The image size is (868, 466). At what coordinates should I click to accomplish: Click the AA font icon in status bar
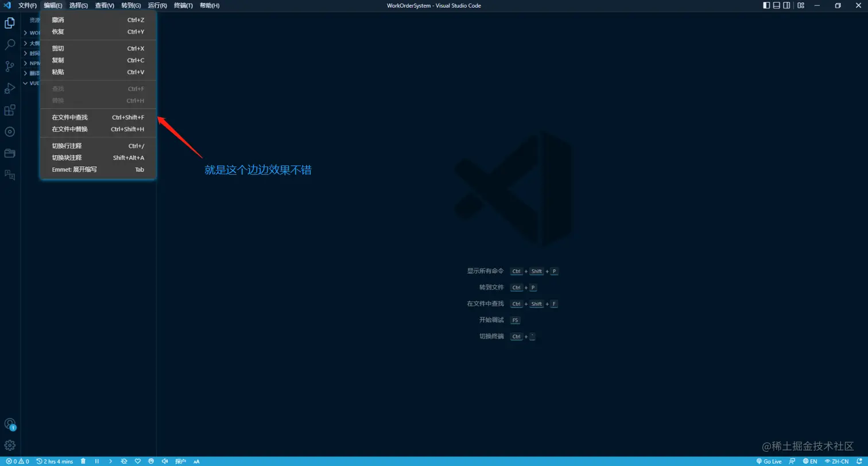196,461
